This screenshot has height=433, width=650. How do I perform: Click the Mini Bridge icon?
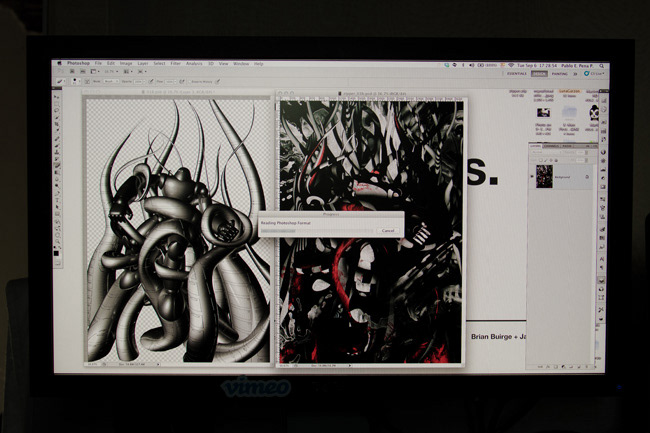(83, 72)
